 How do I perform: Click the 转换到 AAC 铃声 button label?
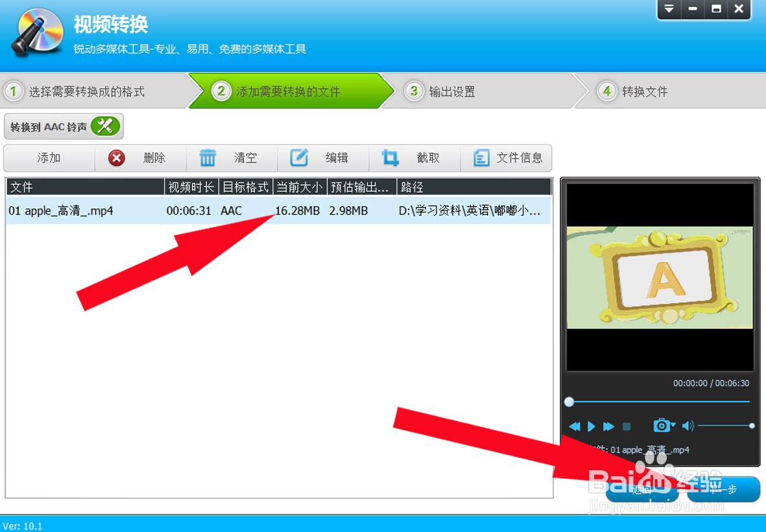tap(49, 127)
